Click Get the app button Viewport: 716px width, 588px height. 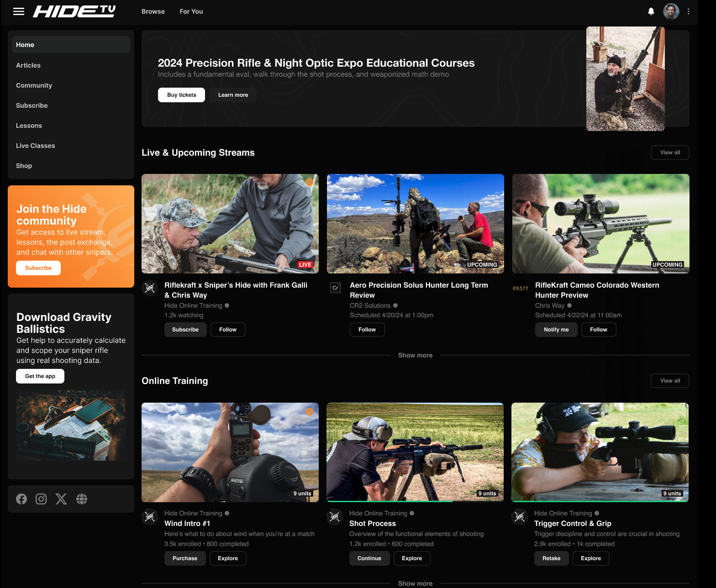tap(40, 376)
